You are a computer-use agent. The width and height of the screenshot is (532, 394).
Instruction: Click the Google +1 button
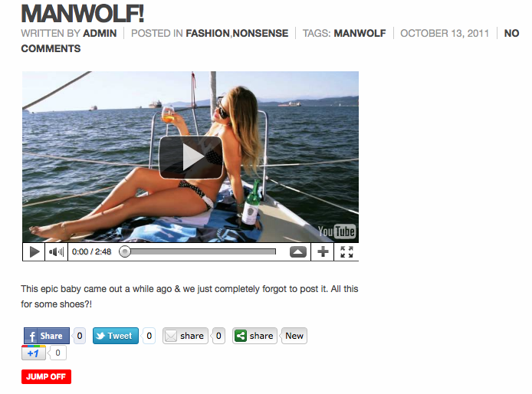(x=34, y=353)
